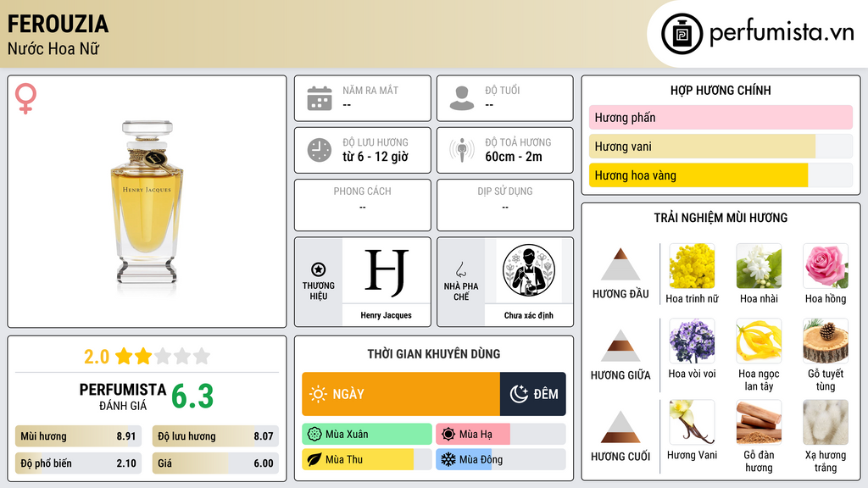Click the Henry Jacques brand name
This screenshot has height=488, width=868.
click(x=386, y=315)
